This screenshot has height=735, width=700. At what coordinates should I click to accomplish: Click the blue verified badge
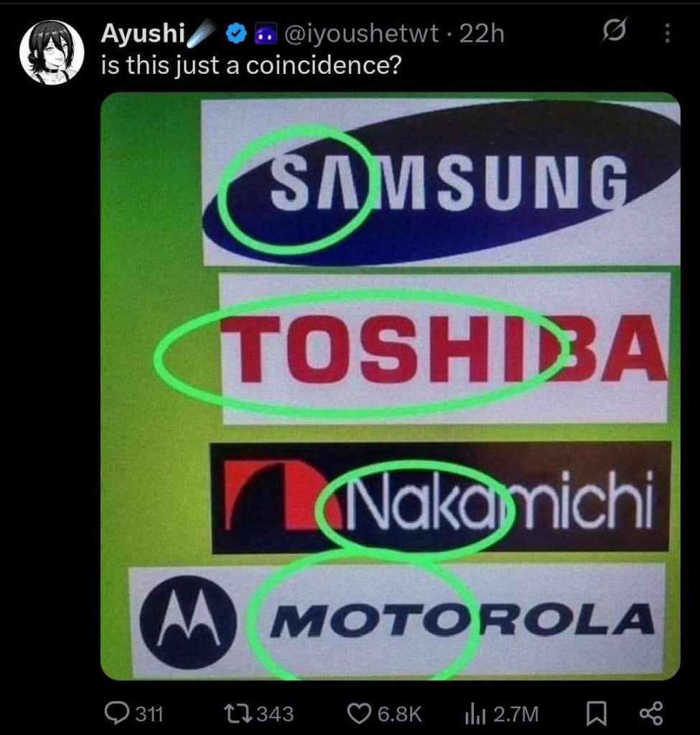(237, 34)
